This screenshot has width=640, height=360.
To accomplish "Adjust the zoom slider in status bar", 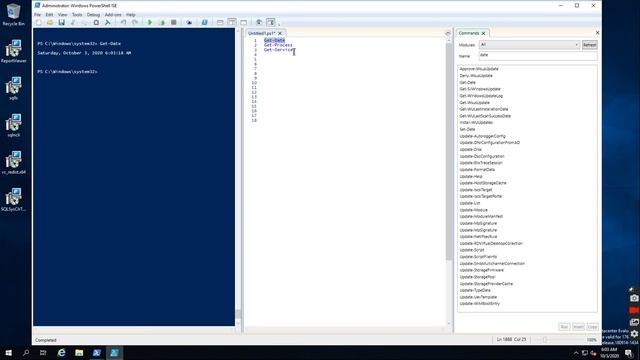I will pos(545,340).
